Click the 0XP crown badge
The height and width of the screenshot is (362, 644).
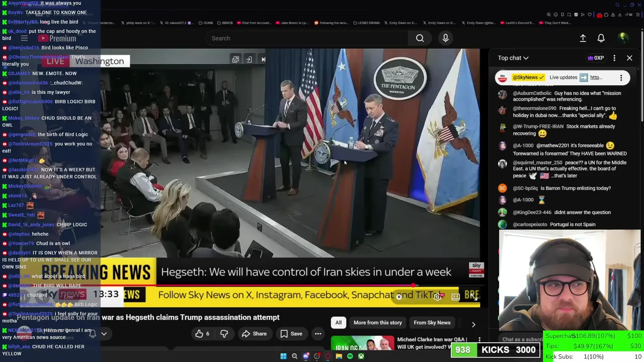pyautogui.click(x=596, y=58)
